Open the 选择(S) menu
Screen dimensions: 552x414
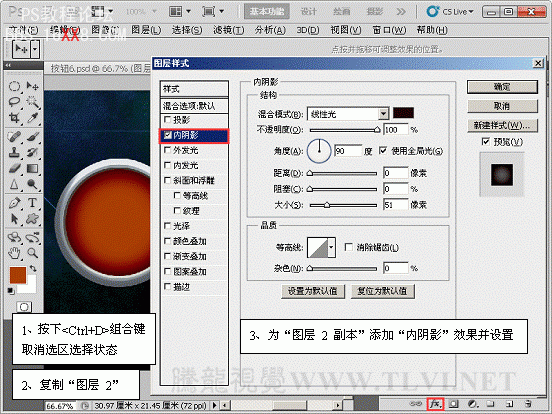187,30
